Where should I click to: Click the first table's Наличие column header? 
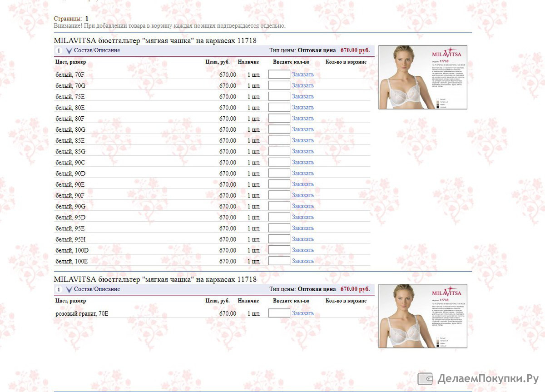[248, 62]
